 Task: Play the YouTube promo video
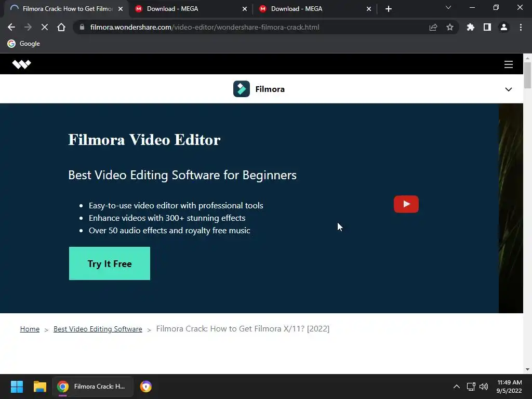click(x=406, y=204)
